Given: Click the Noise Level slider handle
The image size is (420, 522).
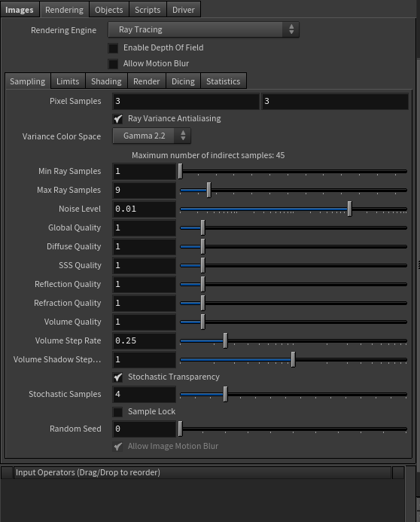Looking at the screenshot, I should pos(349,209).
